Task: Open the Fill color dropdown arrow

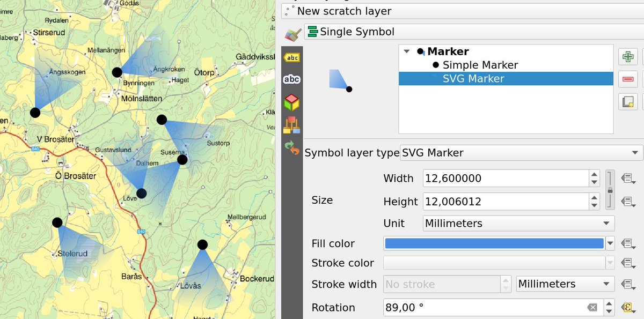Action: [x=610, y=243]
